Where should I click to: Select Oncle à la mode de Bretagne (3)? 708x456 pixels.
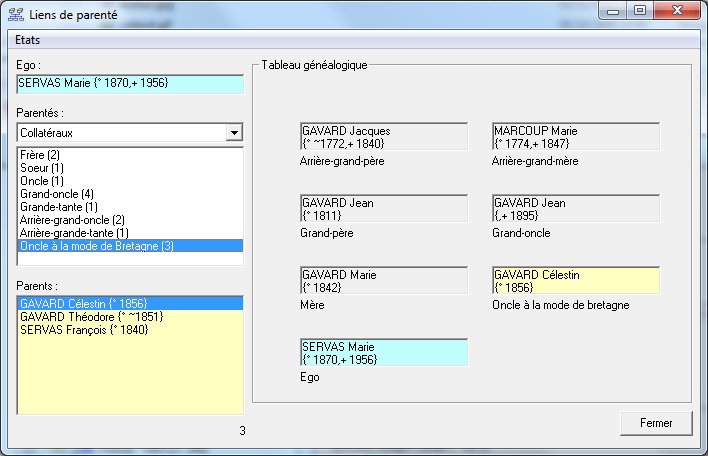tap(97, 246)
